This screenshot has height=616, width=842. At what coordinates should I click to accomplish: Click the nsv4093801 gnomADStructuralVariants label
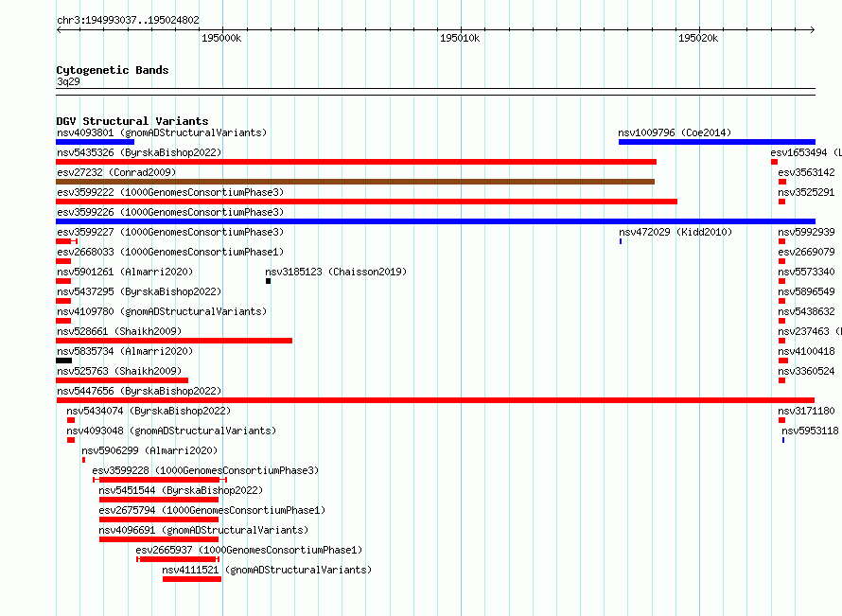[x=162, y=132]
